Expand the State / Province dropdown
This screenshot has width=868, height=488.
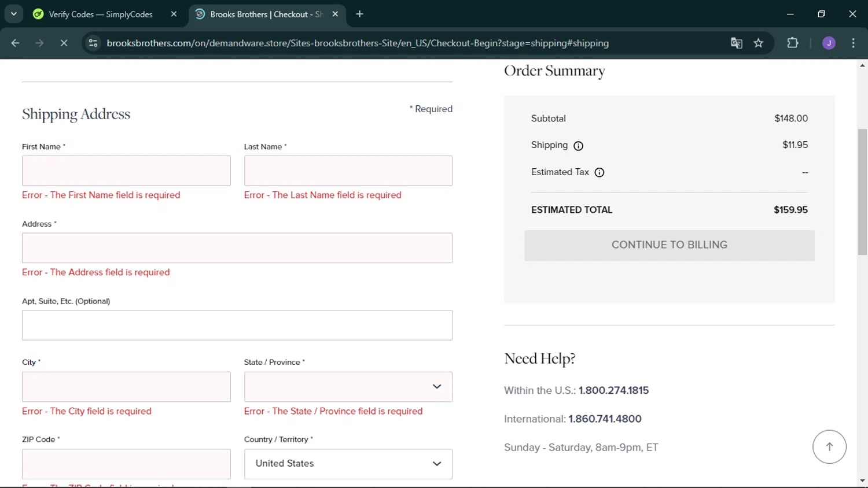pos(348,387)
